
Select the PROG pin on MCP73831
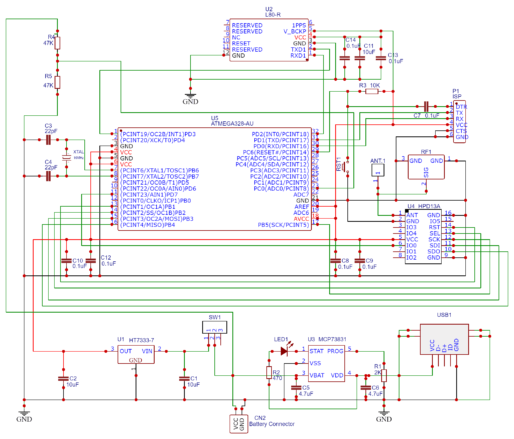(x=335, y=351)
